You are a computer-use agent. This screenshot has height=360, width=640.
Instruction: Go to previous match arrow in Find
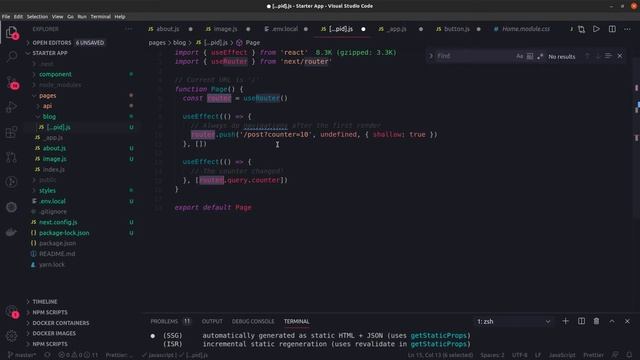pyautogui.click(x=587, y=56)
